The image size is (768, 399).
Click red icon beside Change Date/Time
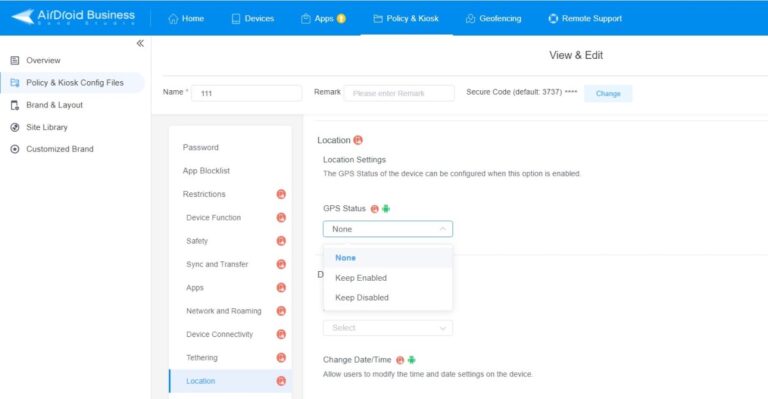click(400, 360)
